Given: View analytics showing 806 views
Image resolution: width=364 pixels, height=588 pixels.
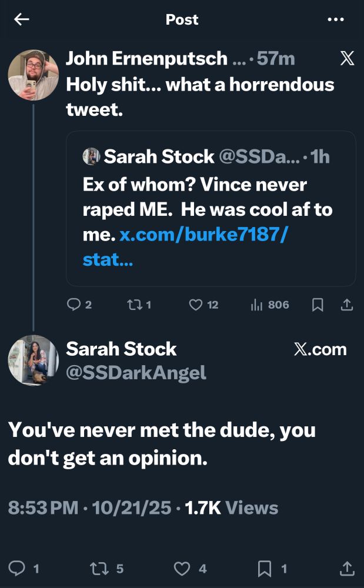Looking at the screenshot, I should 257,305.
